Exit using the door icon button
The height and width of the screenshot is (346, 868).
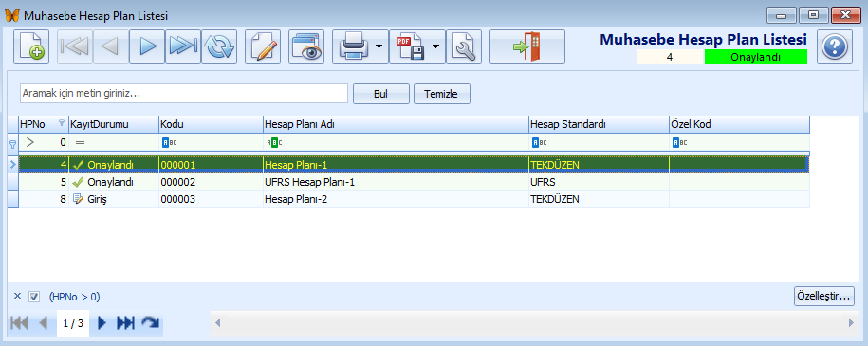point(527,46)
